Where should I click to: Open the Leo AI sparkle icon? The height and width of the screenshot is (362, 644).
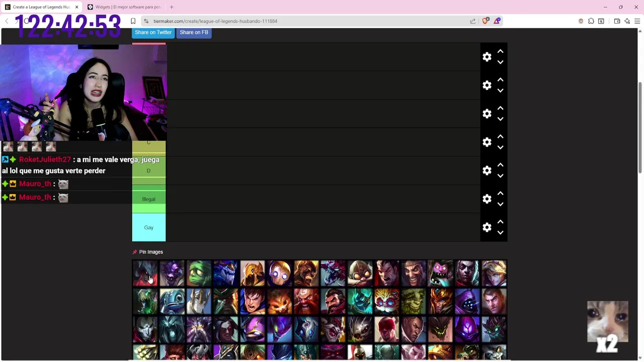pos(627,21)
